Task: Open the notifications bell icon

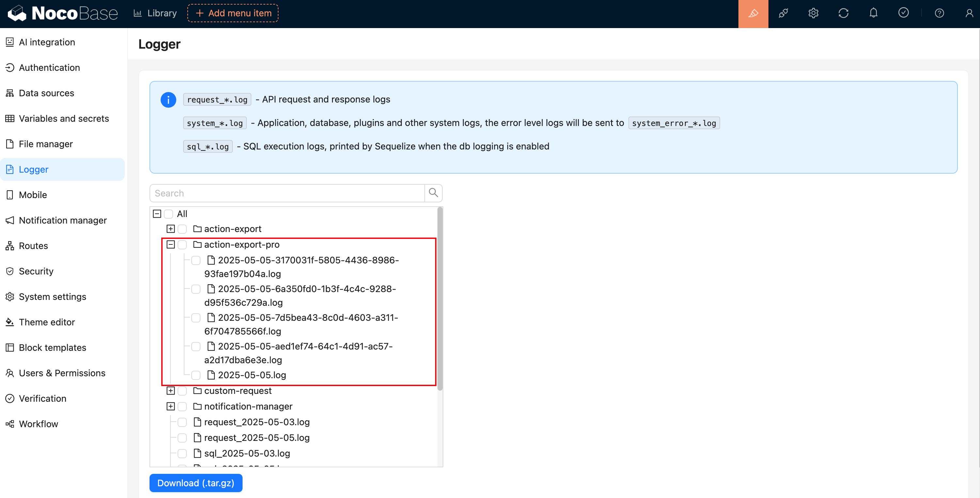Action: pos(873,14)
